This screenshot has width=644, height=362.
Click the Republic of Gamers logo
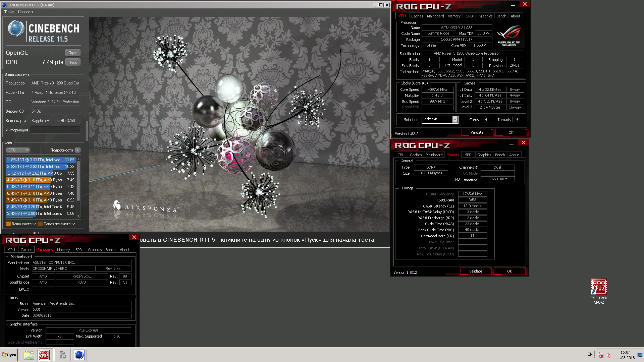coord(509,36)
